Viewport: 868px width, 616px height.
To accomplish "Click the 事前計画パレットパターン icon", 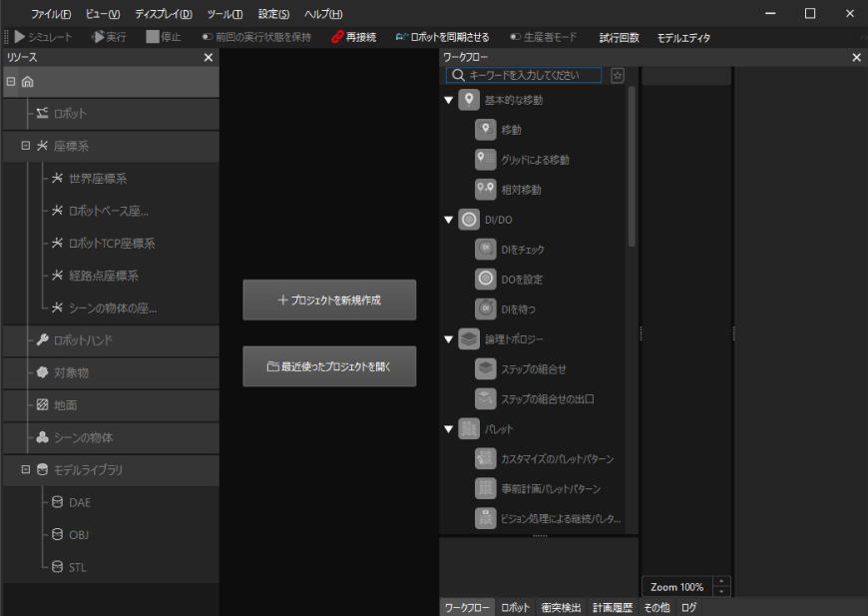I will pyautogui.click(x=486, y=488).
